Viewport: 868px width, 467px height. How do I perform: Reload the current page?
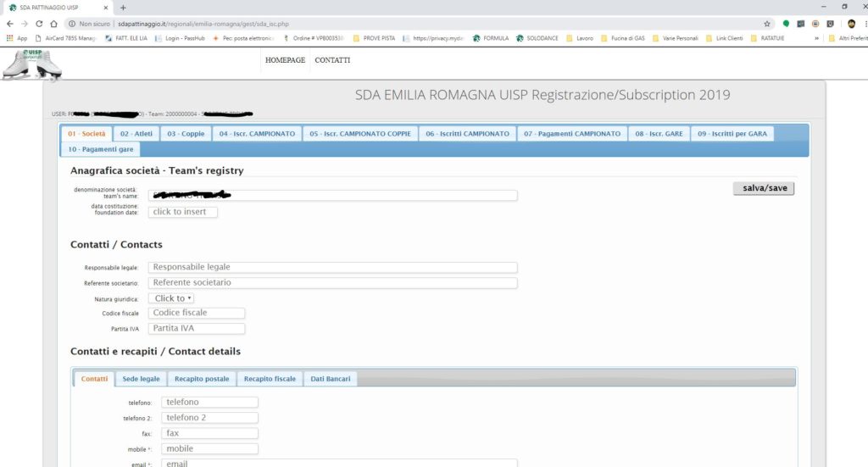[39, 24]
